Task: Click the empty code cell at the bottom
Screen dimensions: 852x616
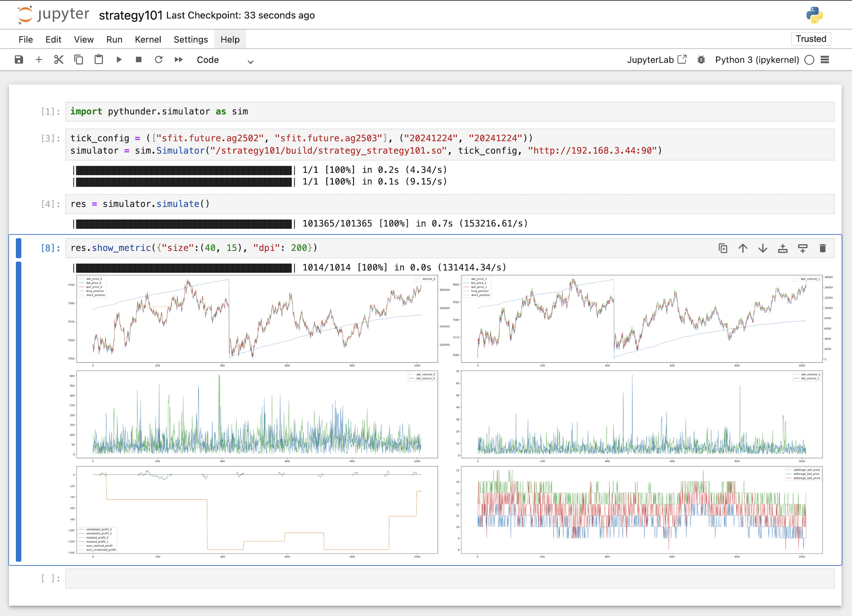Action: (x=450, y=579)
